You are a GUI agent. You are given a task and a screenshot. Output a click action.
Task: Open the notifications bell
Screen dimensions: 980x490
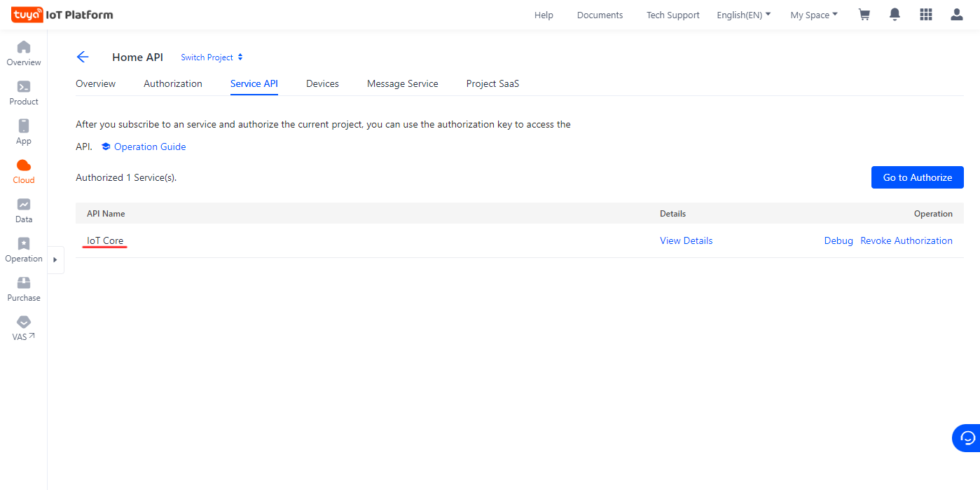[895, 15]
